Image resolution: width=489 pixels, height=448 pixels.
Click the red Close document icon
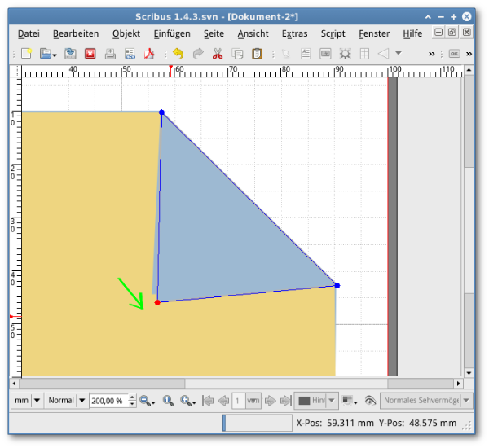tap(90, 54)
